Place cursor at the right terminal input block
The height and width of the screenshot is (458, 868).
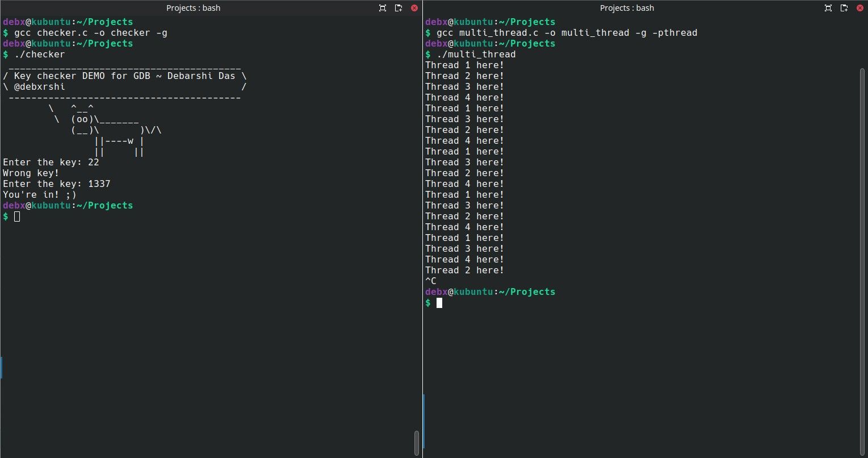coord(439,303)
